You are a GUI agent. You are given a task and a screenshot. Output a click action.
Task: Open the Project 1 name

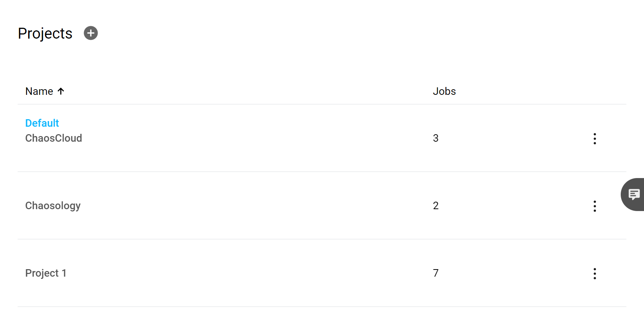pos(46,273)
